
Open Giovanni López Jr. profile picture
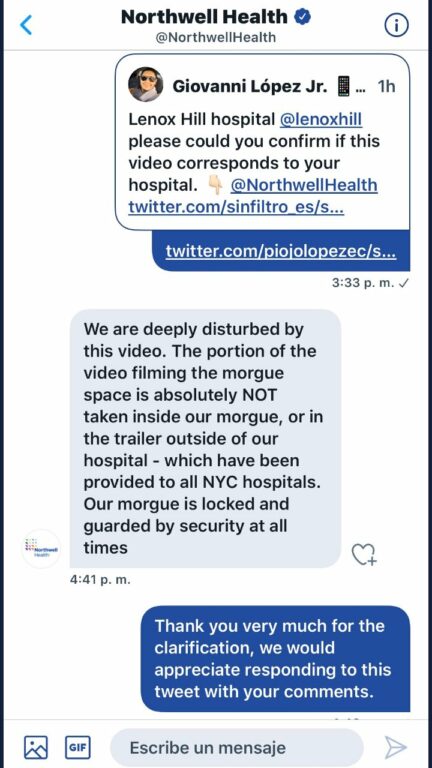[145, 85]
